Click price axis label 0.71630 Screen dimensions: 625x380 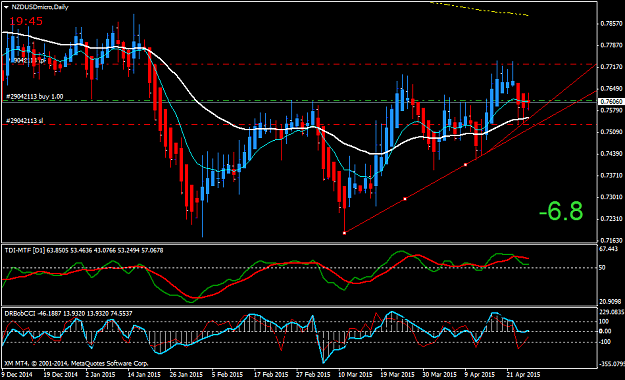click(x=611, y=240)
